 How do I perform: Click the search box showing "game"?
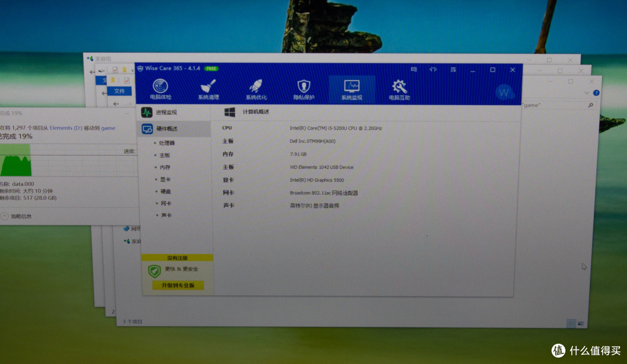coord(558,105)
